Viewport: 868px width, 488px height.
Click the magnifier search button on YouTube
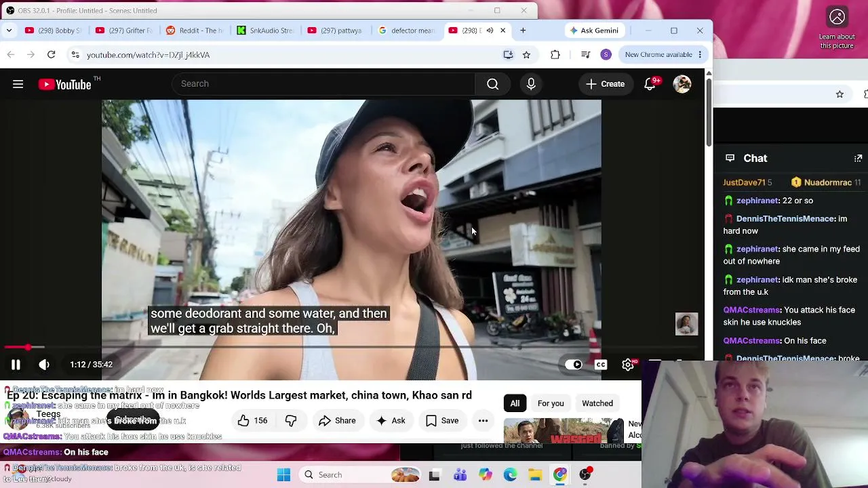[x=493, y=84]
